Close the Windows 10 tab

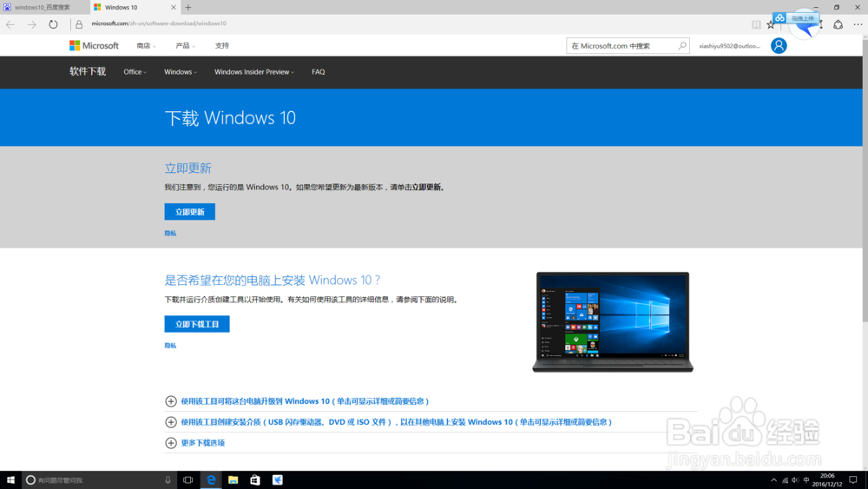click(x=174, y=7)
